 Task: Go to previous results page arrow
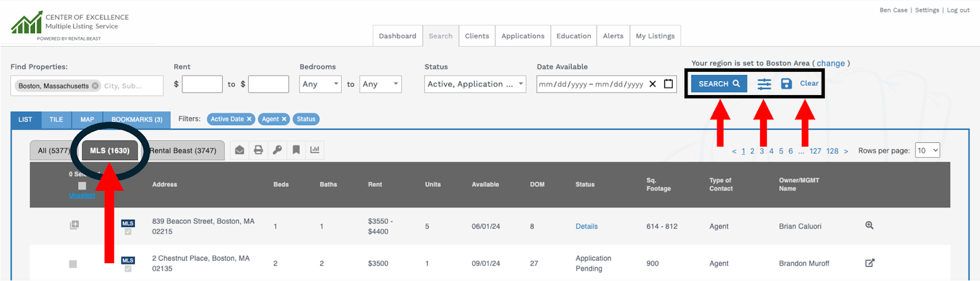pos(734,151)
